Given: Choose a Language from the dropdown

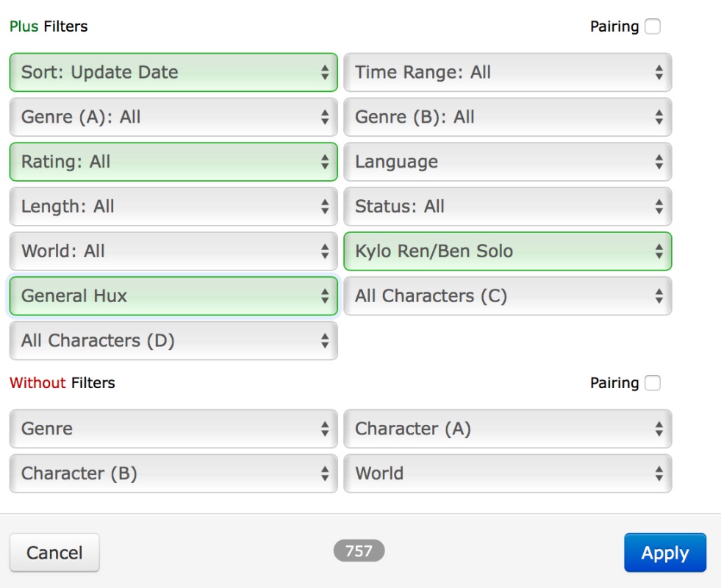Looking at the screenshot, I should click(507, 162).
